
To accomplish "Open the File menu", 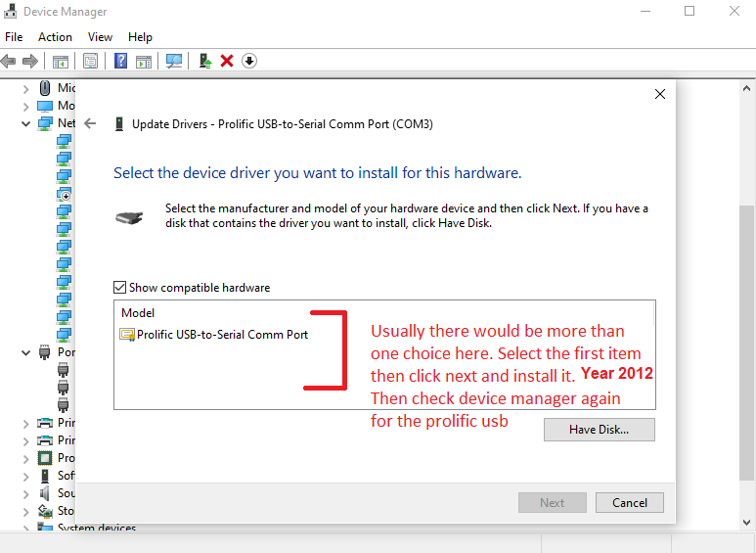I will [14, 37].
